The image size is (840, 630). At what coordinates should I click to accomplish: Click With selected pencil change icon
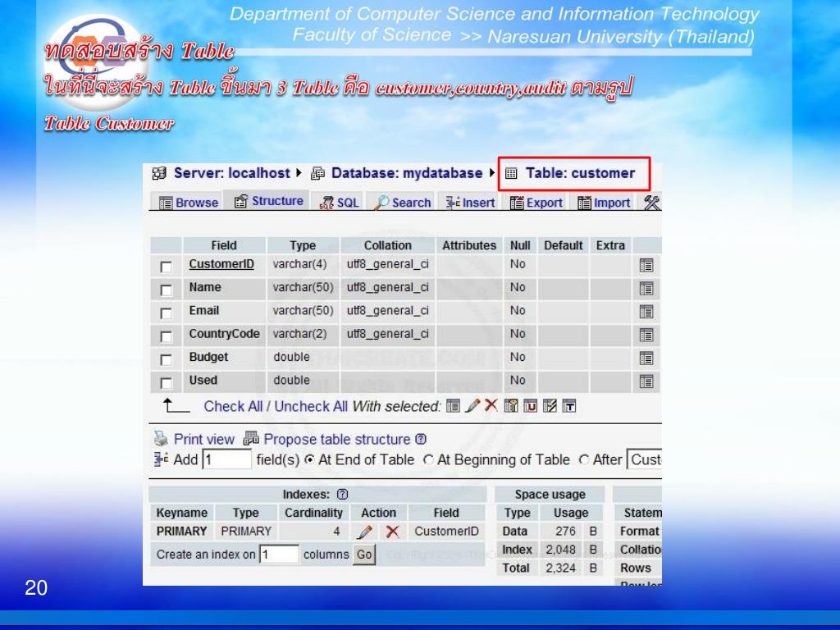click(x=472, y=405)
